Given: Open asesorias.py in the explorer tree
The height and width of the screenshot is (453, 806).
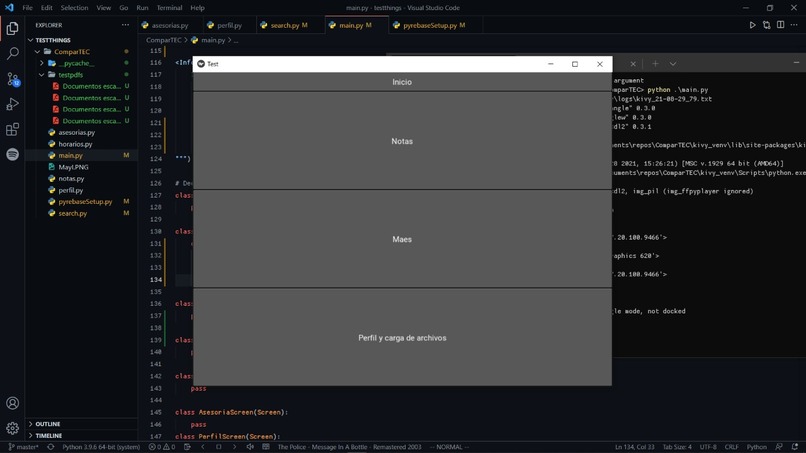Looking at the screenshot, I should pos(77,132).
